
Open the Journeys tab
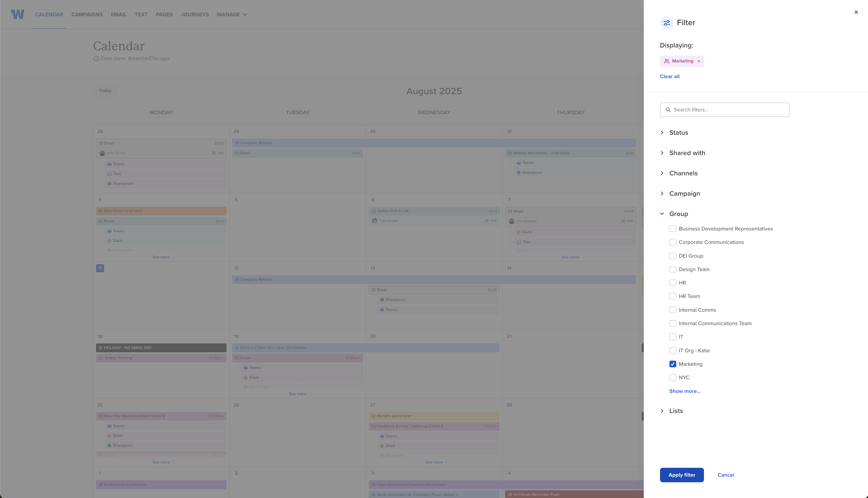195,15
